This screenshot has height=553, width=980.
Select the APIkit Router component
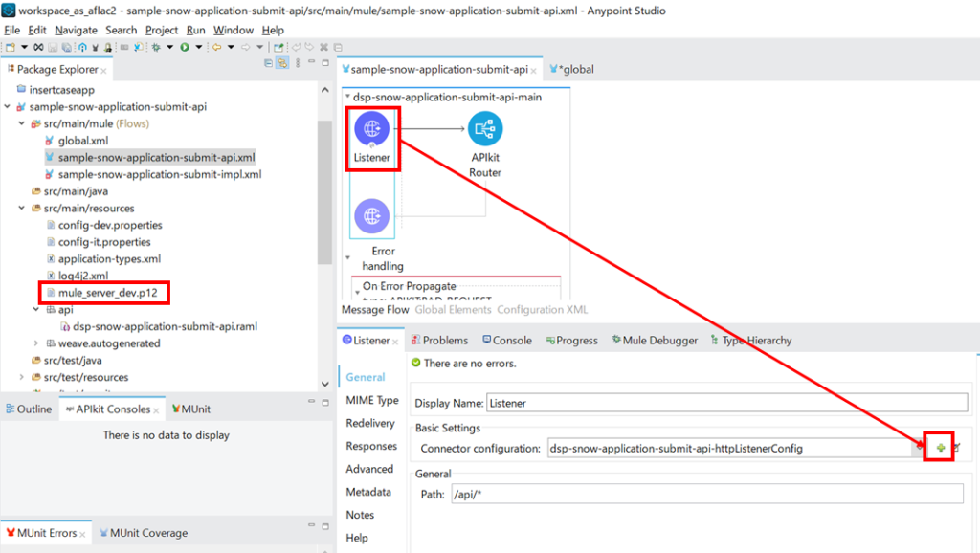[485, 129]
